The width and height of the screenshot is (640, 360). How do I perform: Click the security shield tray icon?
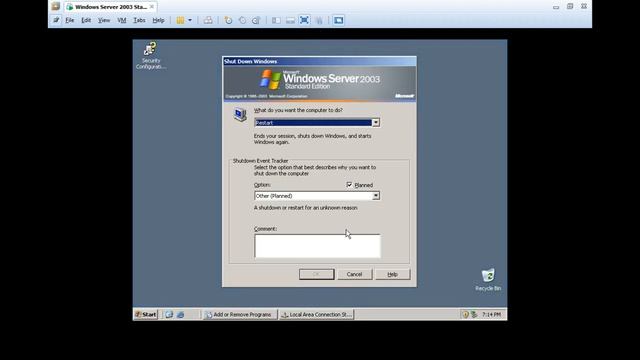[x=465, y=314]
